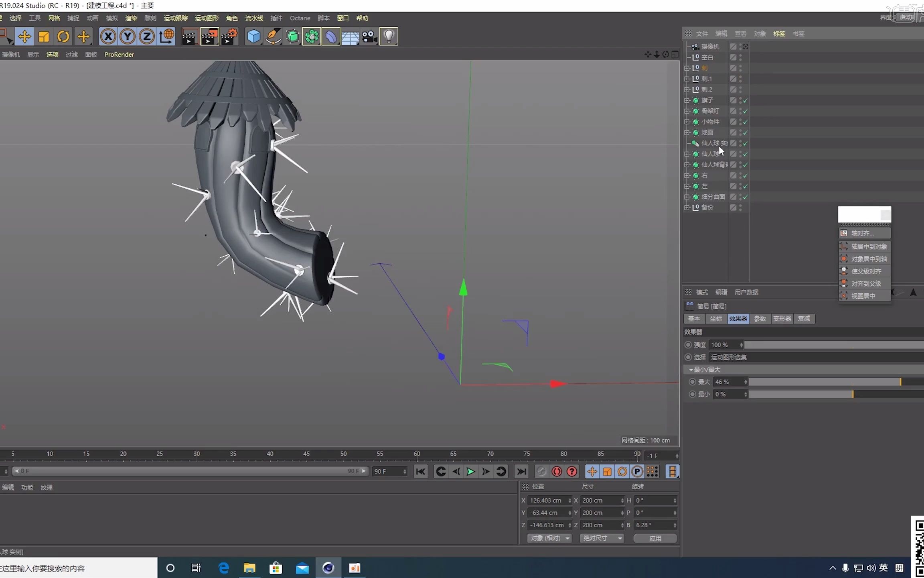Toggle the world coordinate system icon
The height and width of the screenshot is (578, 924).
pyautogui.click(x=167, y=37)
